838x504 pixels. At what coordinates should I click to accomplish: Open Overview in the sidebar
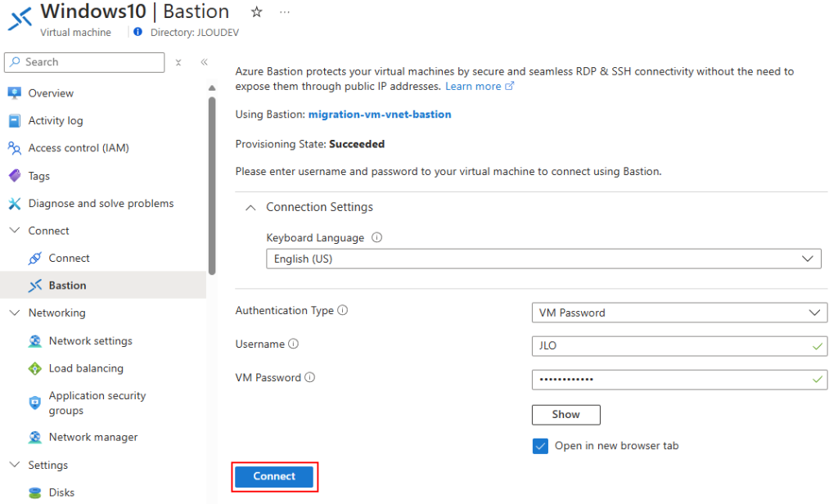[x=51, y=93]
